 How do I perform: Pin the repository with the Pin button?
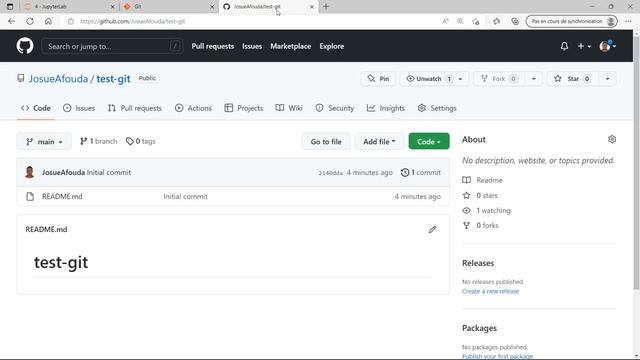378,79
